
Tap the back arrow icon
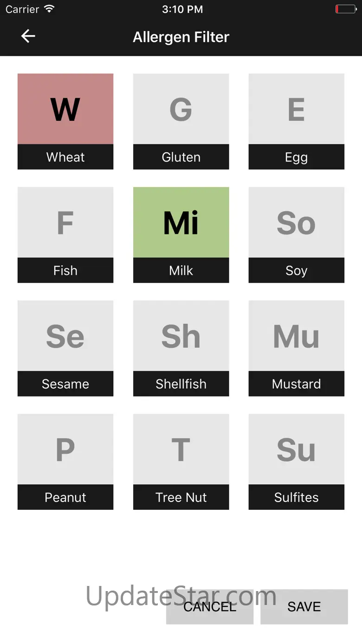(x=28, y=36)
